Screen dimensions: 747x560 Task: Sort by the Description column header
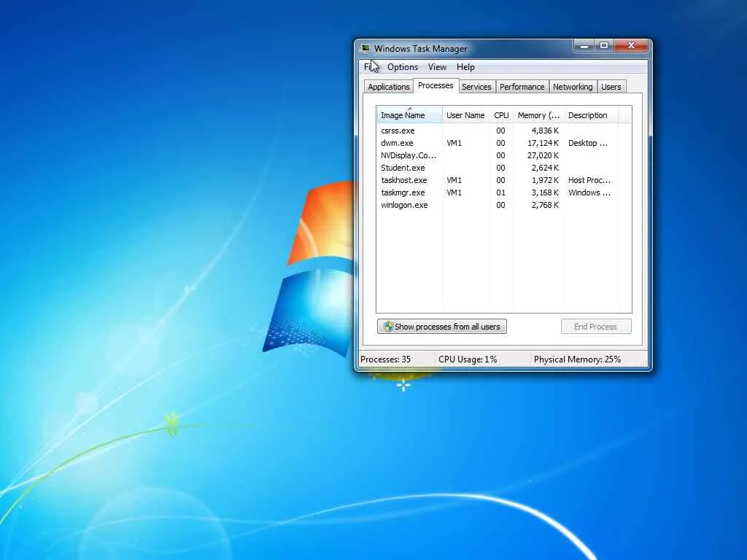tap(591, 115)
